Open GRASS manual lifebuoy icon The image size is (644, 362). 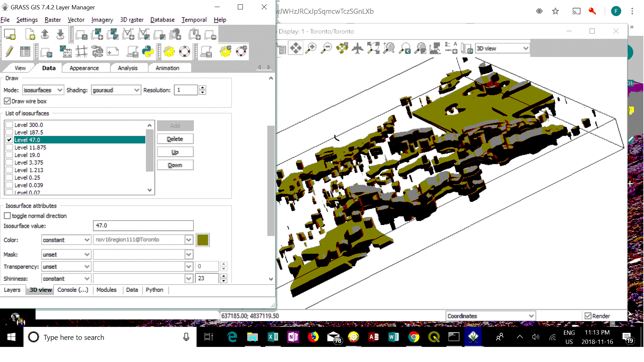pos(184,52)
